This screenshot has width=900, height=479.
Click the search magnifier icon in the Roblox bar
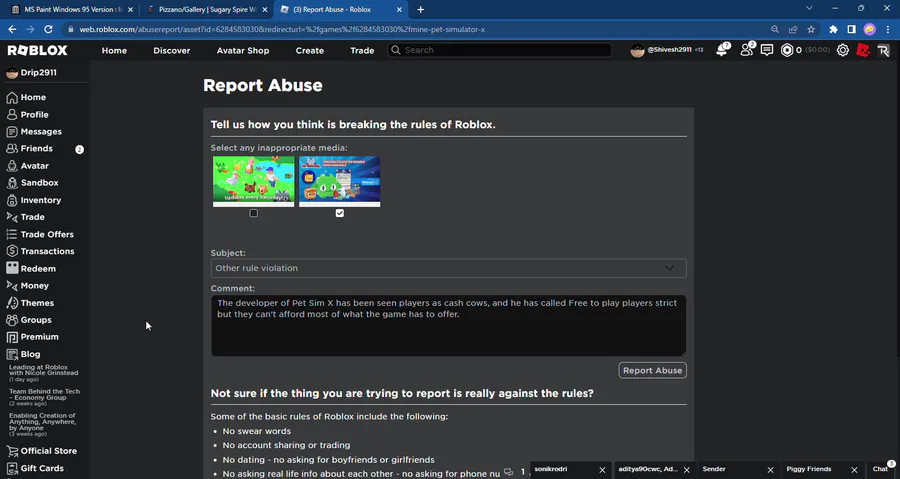(395, 50)
